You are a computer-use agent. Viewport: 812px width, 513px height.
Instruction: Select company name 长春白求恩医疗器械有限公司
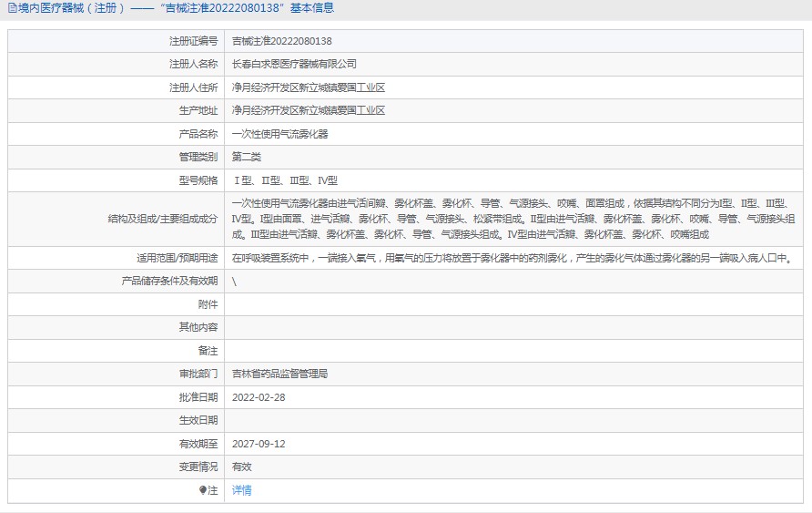pyautogui.click(x=294, y=65)
